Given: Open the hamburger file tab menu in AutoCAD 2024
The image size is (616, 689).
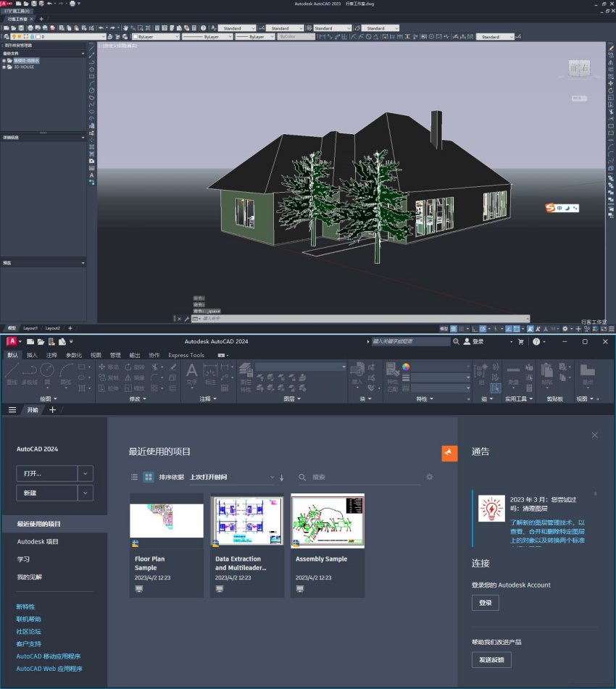Looking at the screenshot, I should click(x=12, y=410).
